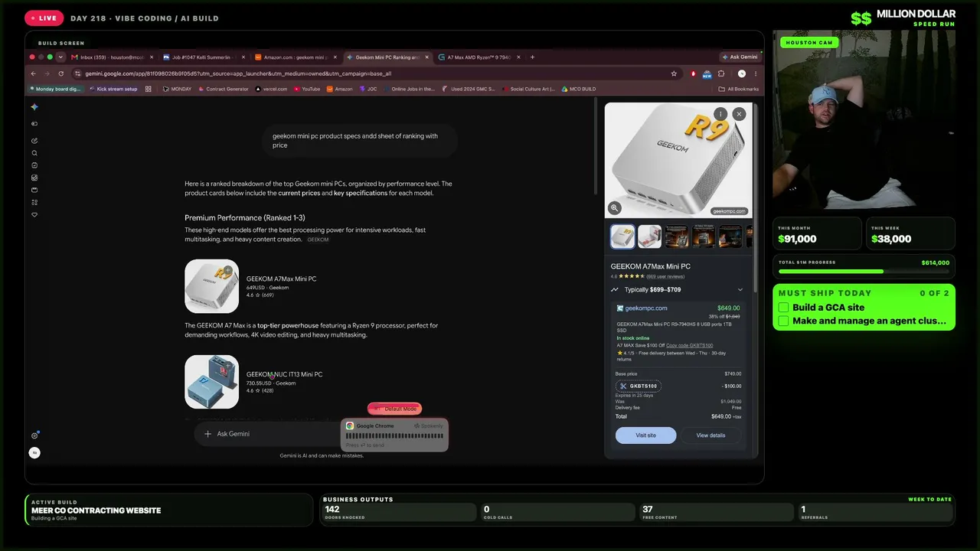Screen dimensions: 980x551
Task: Switch to the Amazon.com geekom mini tab
Action: coord(295,57)
